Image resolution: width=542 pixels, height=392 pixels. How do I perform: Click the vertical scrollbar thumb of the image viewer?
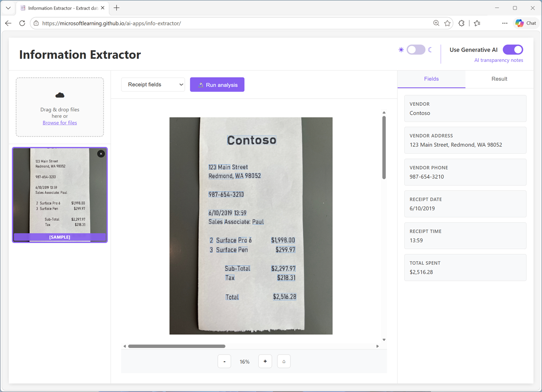[384, 147]
